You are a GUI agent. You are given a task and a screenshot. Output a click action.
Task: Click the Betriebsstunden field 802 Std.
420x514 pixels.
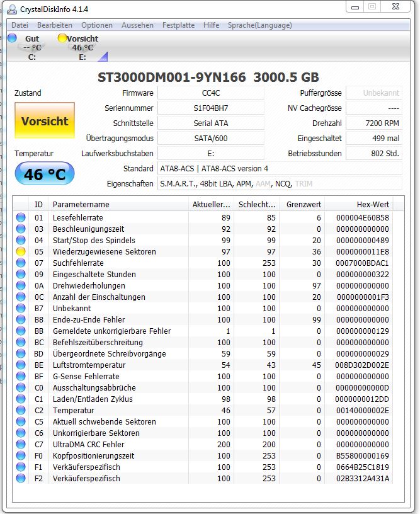point(374,154)
